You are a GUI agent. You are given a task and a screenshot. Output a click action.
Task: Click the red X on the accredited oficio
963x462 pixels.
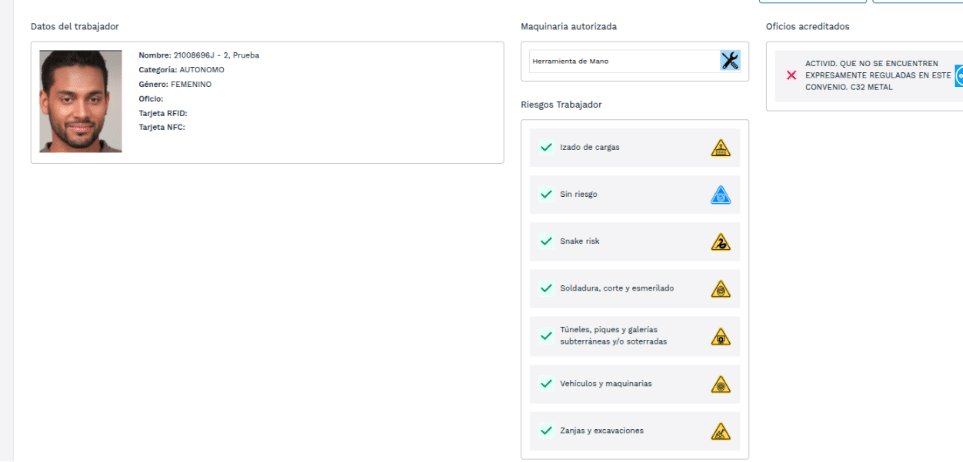point(791,75)
